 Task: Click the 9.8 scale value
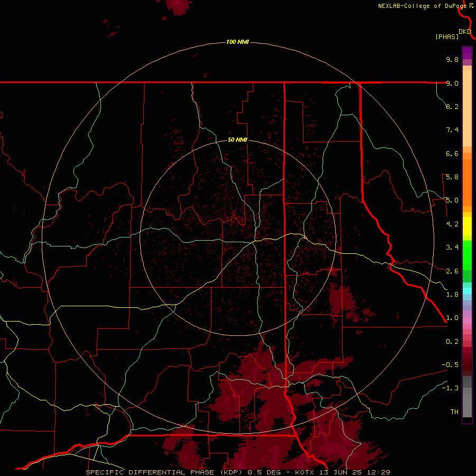[452, 59]
